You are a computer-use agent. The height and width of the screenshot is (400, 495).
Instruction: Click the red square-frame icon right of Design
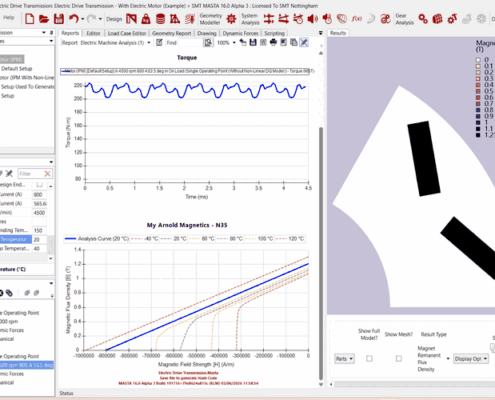pyautogui.click(x=131, y=19)
